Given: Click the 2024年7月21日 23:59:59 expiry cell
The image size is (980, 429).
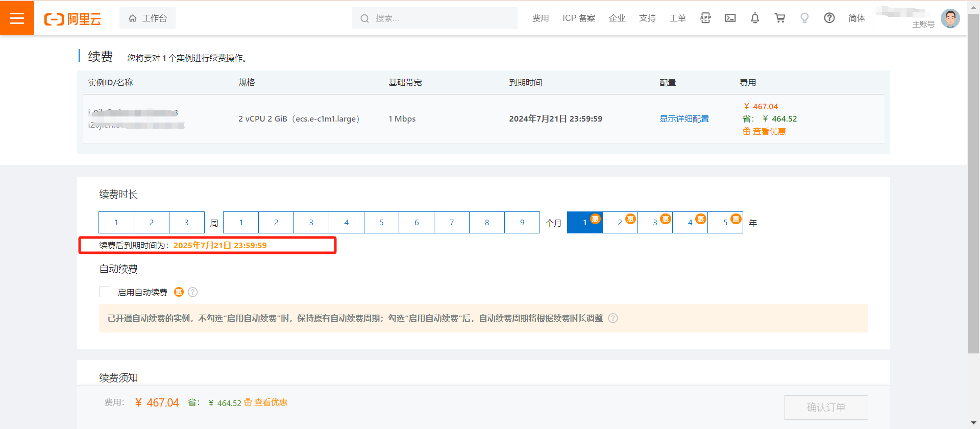Looking at the screenshot, I should coord(555,119).
